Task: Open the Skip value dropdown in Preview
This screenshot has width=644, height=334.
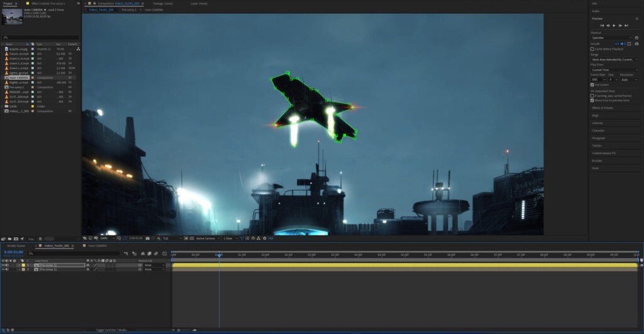Action: coord(613,80)
